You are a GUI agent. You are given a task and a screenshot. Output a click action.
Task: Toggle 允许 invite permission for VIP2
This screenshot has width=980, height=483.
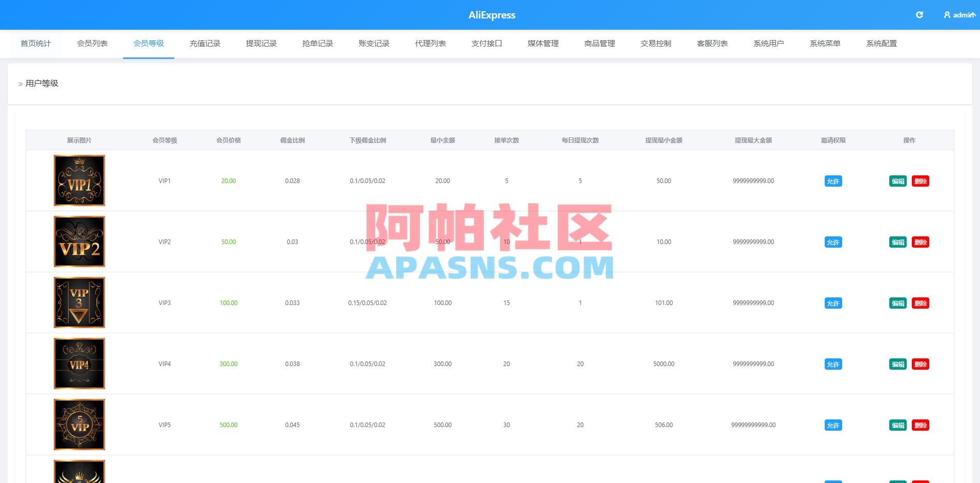click(x=833, y=242)
